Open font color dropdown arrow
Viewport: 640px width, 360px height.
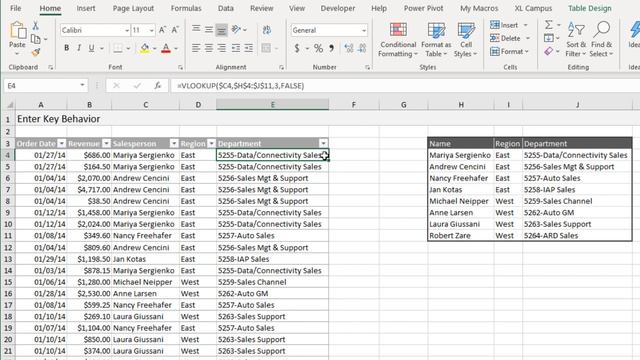click(176, 49)
